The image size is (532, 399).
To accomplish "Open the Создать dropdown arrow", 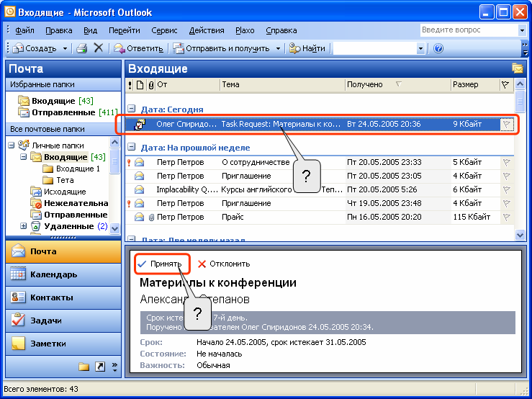I will [65, 48].
